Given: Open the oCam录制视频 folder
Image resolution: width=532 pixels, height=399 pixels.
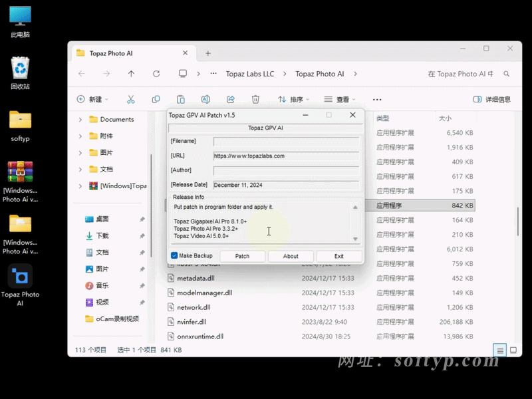Looking at the screenshot, I should tap(117, 319).
